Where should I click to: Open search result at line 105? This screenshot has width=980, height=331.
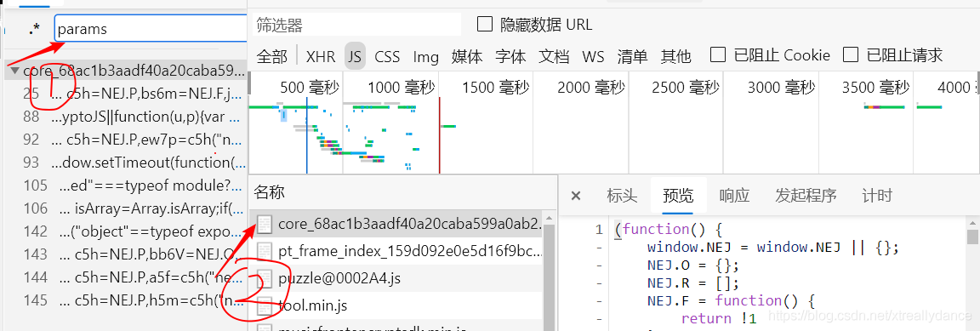pyautogui.click(x=125, y=185)
